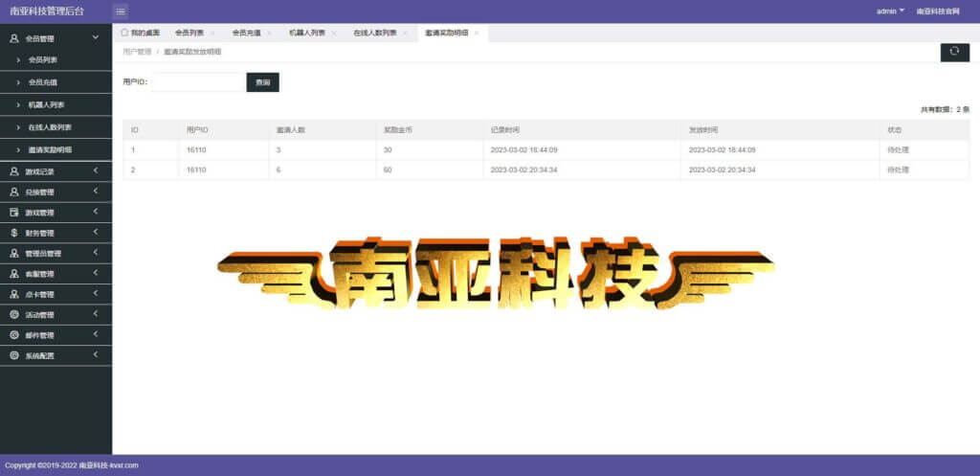Viewport: 980px width, 476px height.
Task: Expand the 兑换管理 menu chevron
Action: pos(96,191)
